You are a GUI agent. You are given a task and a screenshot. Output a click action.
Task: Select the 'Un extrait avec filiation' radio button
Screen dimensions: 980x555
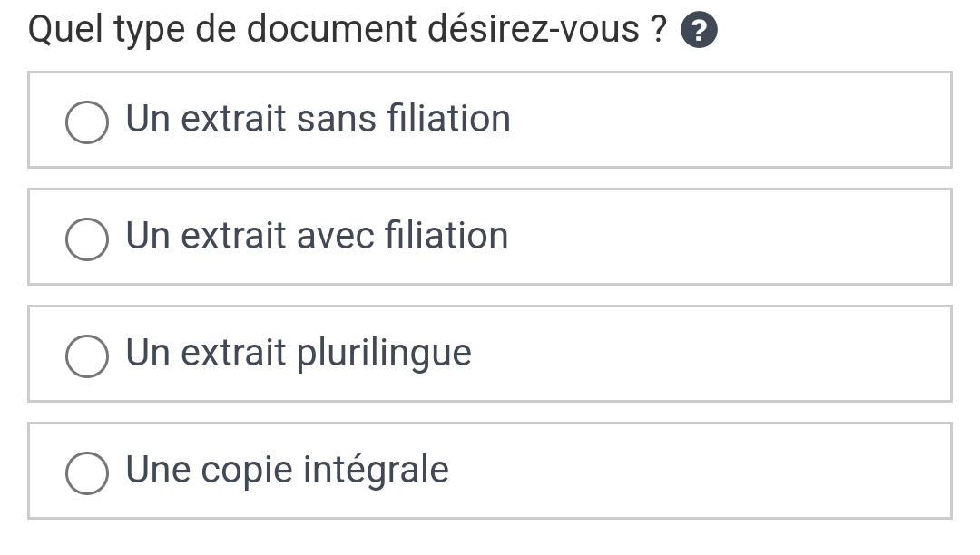pyautogui.click(x=87, y=239)
